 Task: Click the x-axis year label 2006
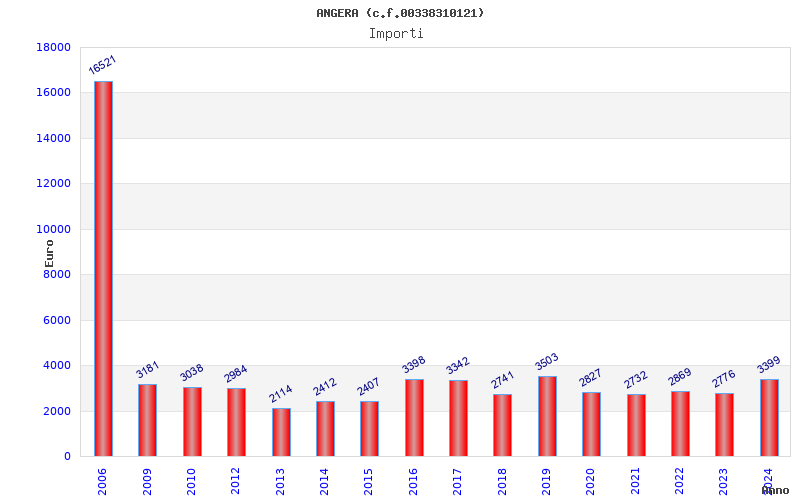click(x=103, y=482)
